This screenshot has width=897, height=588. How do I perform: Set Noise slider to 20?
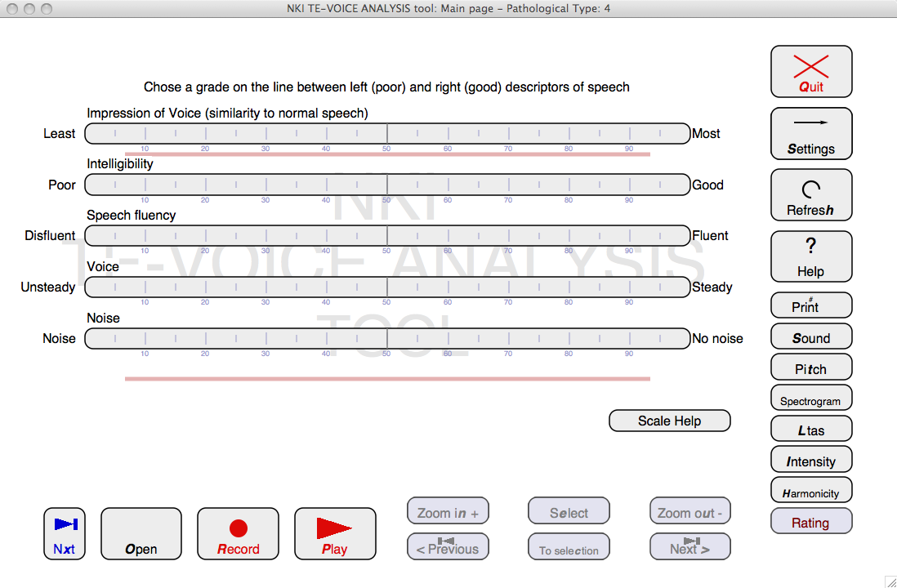(206, 339)
